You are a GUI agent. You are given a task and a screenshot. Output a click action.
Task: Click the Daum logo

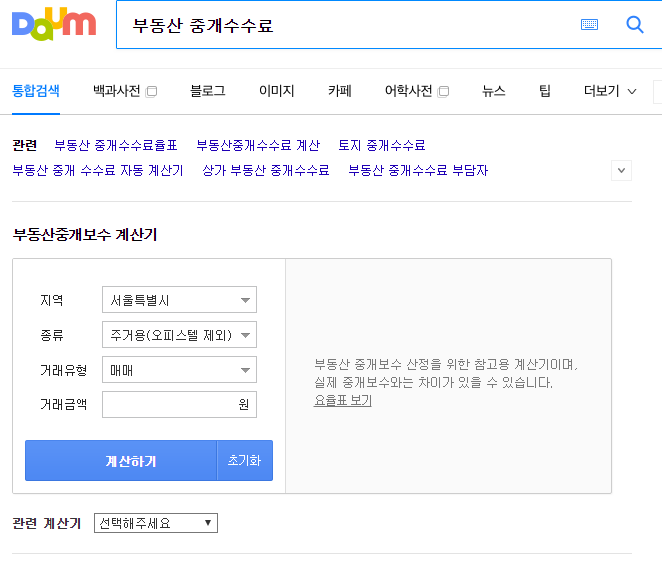click(x=54, y=24)
